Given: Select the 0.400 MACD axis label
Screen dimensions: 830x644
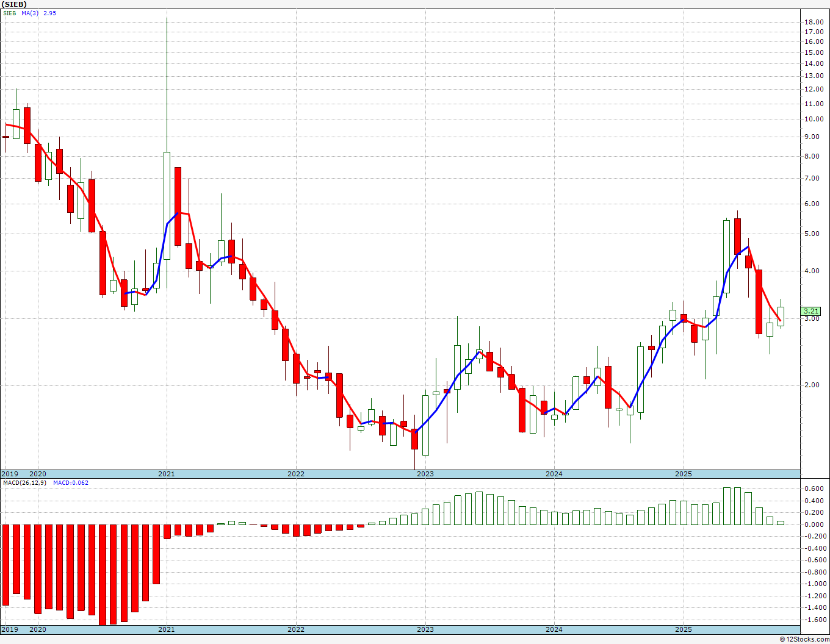Looking at the screenshot, I should [815, 501].
